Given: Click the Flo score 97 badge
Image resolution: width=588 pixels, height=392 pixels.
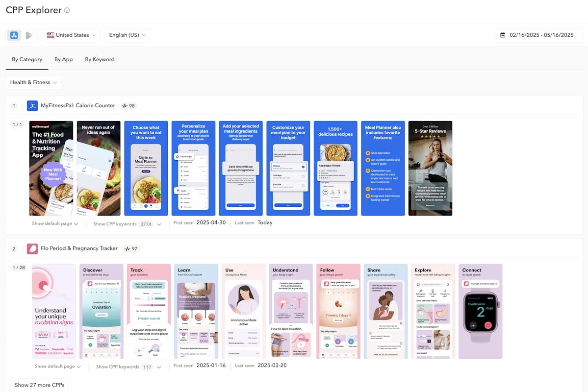Looking at the screenshot, I should pos(131,249).
